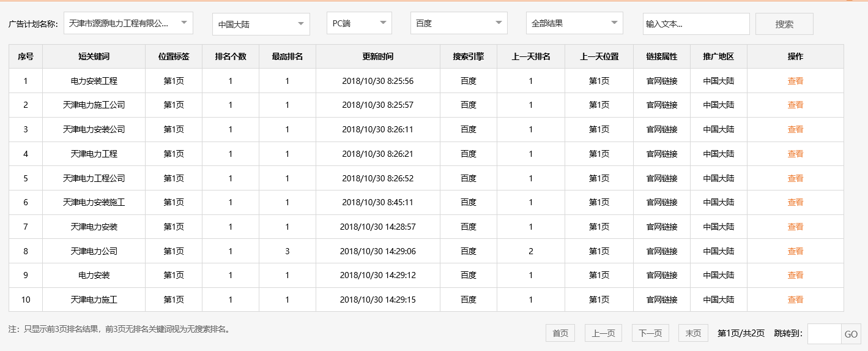
Task: Click the 操作 column header
Action: coord(795,56)
